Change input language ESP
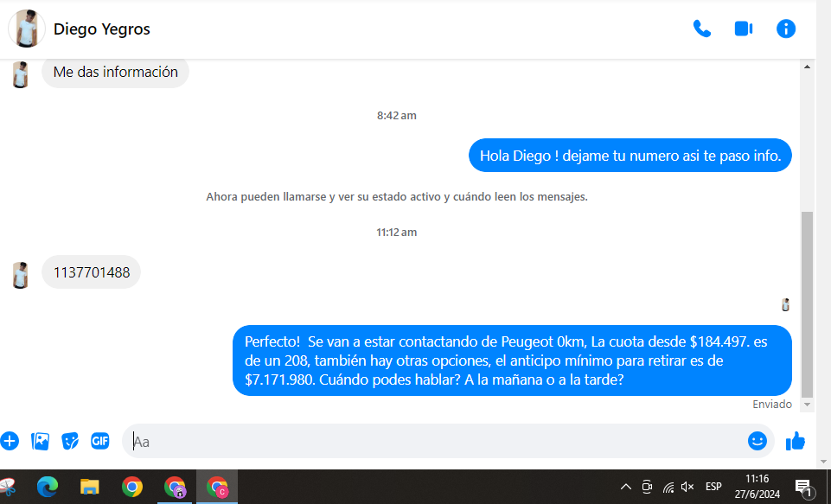 tap(713, 487)
